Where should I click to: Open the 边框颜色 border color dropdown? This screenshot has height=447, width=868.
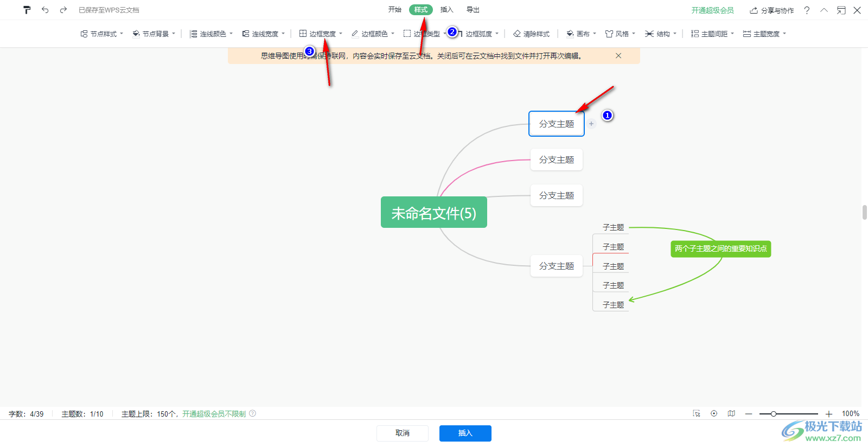tap(373, 34)
